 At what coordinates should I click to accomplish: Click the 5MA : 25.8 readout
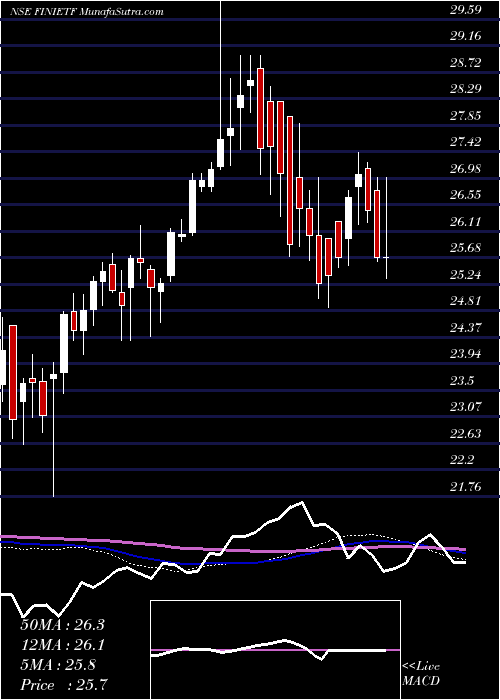tap(58, 665)
